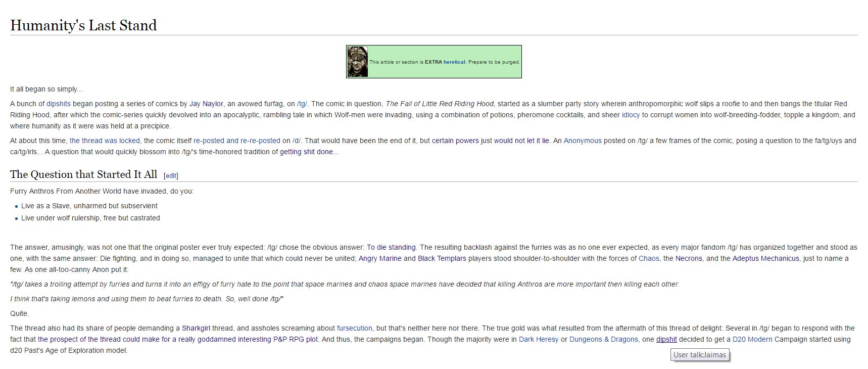Click the 'Humanity's Last Stand' page title
The height and width of the screenshot is (369, 868).
pos(83,25)
